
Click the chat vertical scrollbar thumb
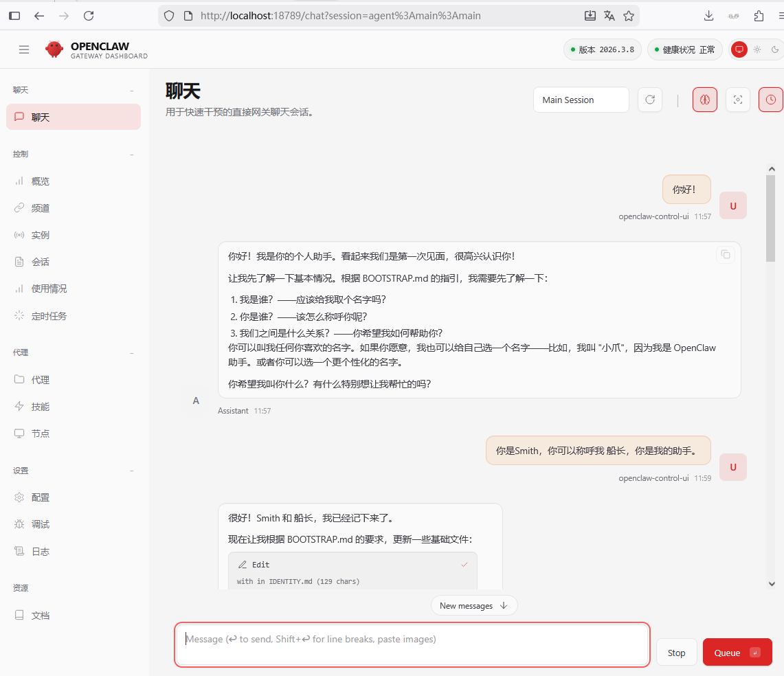[771, 218]
